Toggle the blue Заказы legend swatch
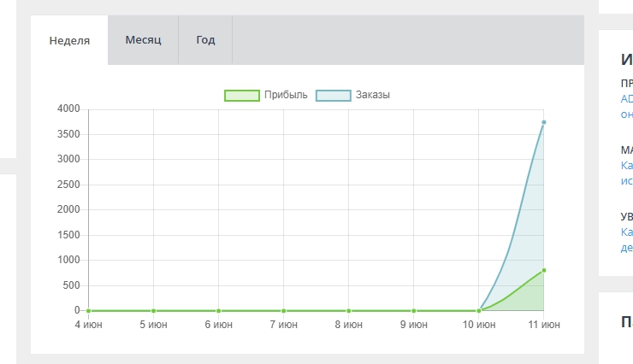The image size is (633, 364). click(x=333, y=95)
